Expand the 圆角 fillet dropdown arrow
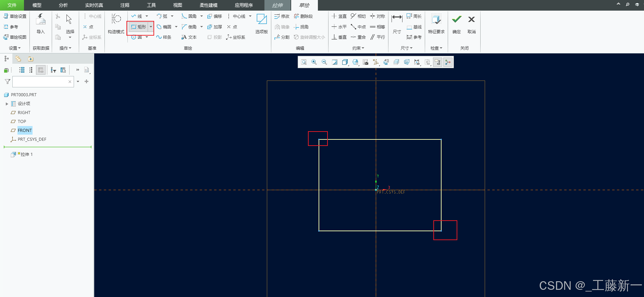Viewport: 644px width, 297px height. click(x=201, y=16)
